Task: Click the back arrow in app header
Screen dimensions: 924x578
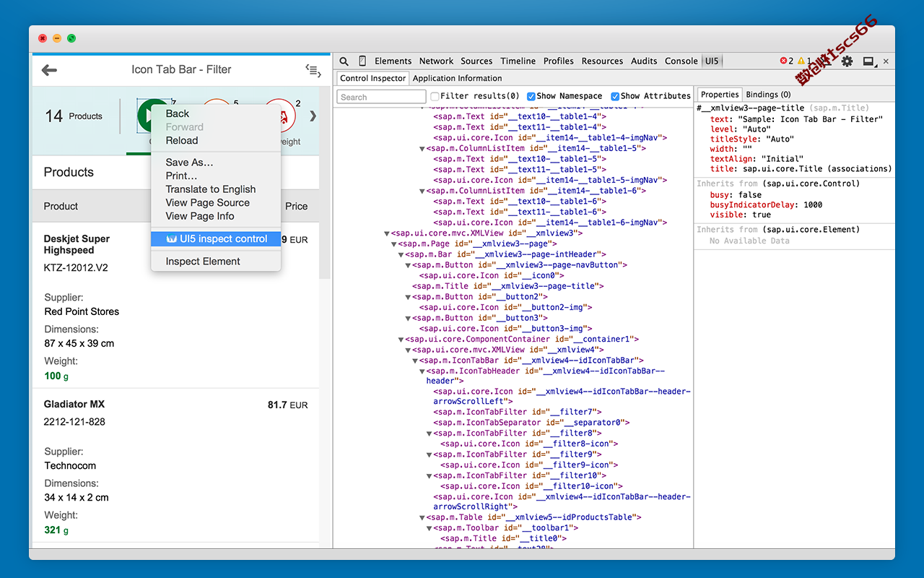Action: 49,70
